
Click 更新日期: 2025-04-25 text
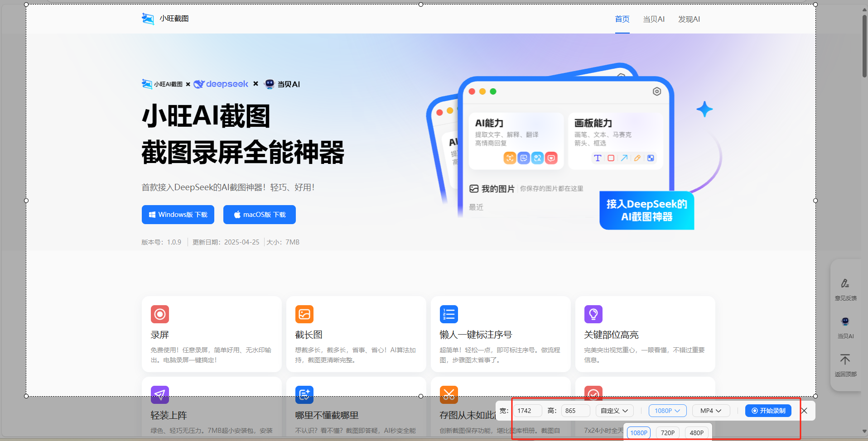[x=226, y=242]
